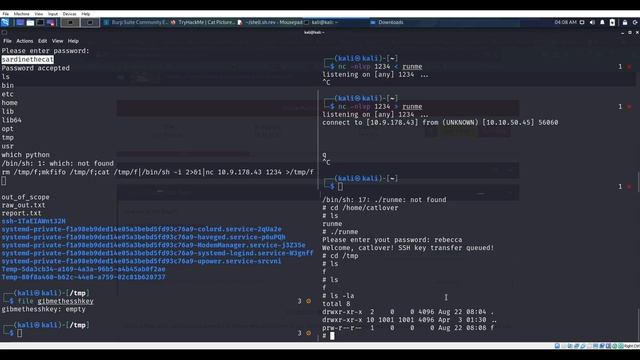Click the 'report.txt' file name
Viewport: 640px width, 360px height.
tap(21, 213)
